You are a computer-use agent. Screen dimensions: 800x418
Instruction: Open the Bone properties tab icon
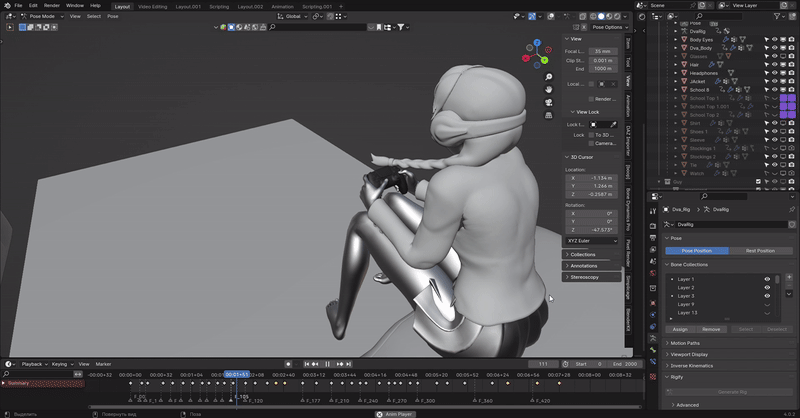pos(653,350)
